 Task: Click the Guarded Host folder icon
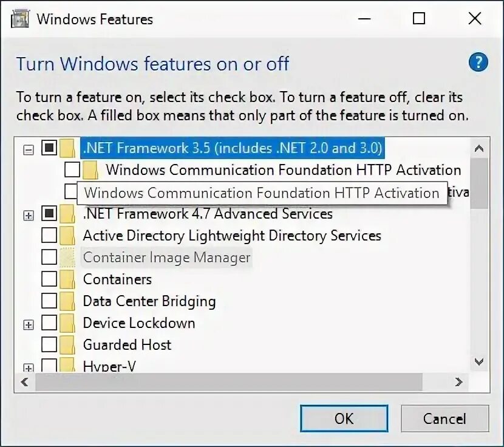click(67, 345)
